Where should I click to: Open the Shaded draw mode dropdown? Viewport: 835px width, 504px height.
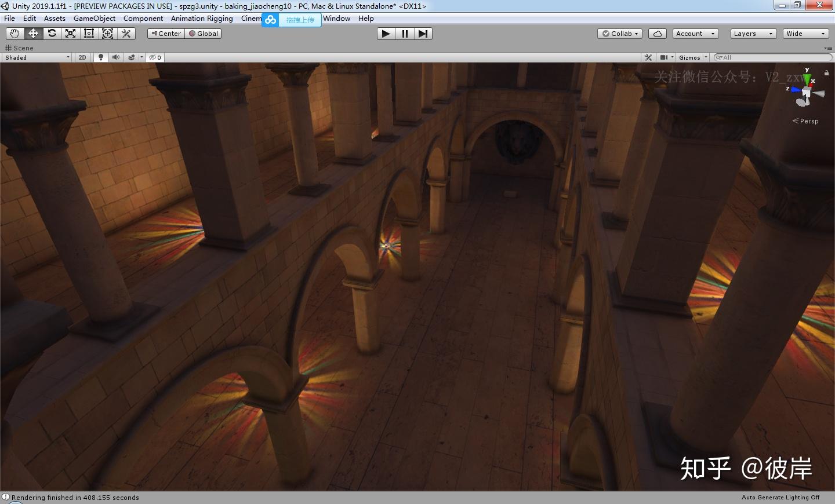click(37, 57)
